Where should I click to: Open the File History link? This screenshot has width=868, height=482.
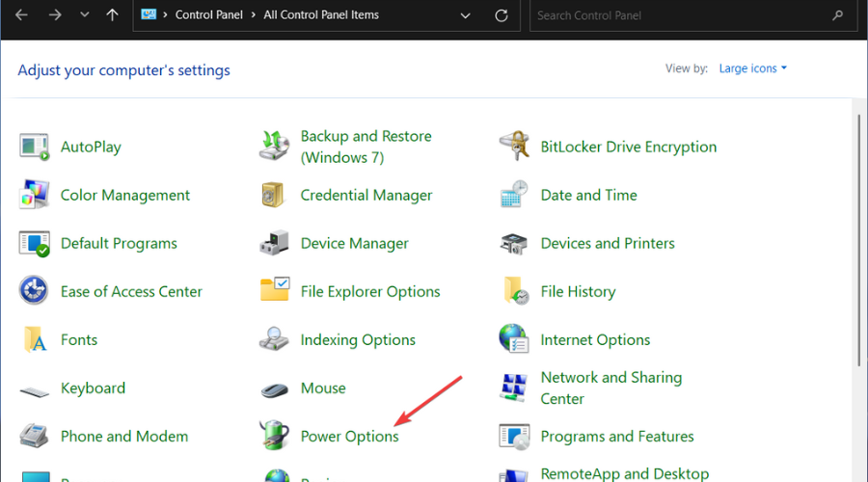(x=578, y=292)
